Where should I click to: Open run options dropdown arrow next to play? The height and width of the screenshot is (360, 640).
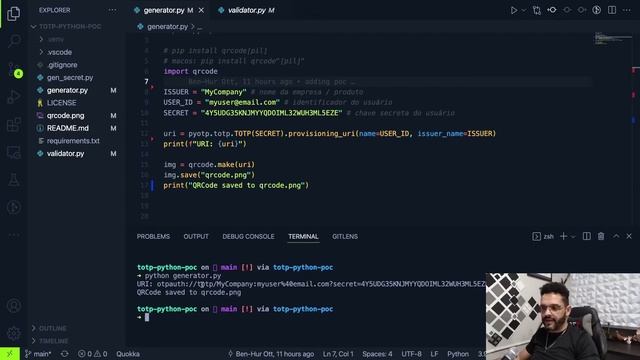pos(524,10)
